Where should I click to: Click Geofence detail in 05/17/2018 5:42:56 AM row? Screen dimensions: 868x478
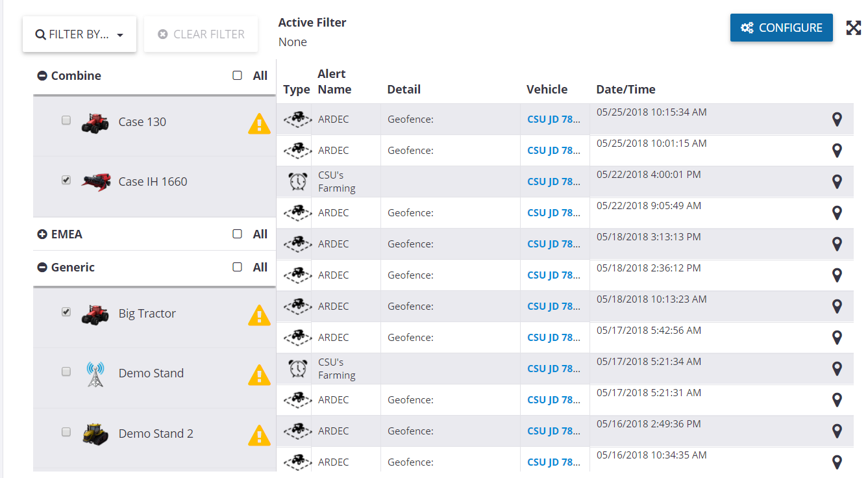coord(410,338)
